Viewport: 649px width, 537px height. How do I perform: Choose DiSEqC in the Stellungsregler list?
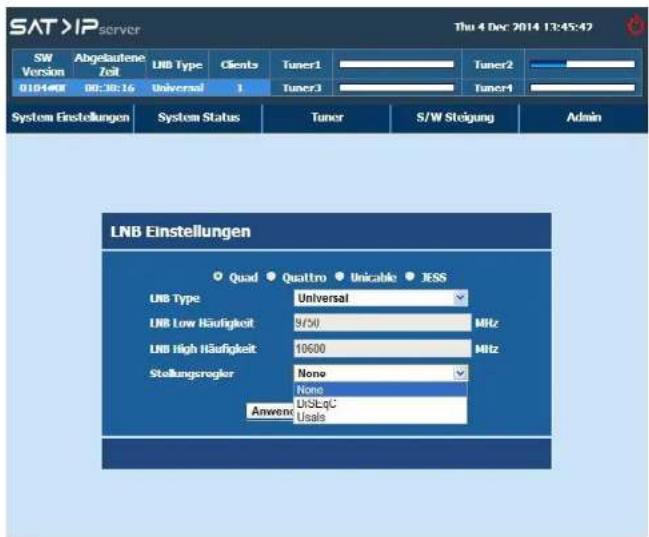point(380,403)
